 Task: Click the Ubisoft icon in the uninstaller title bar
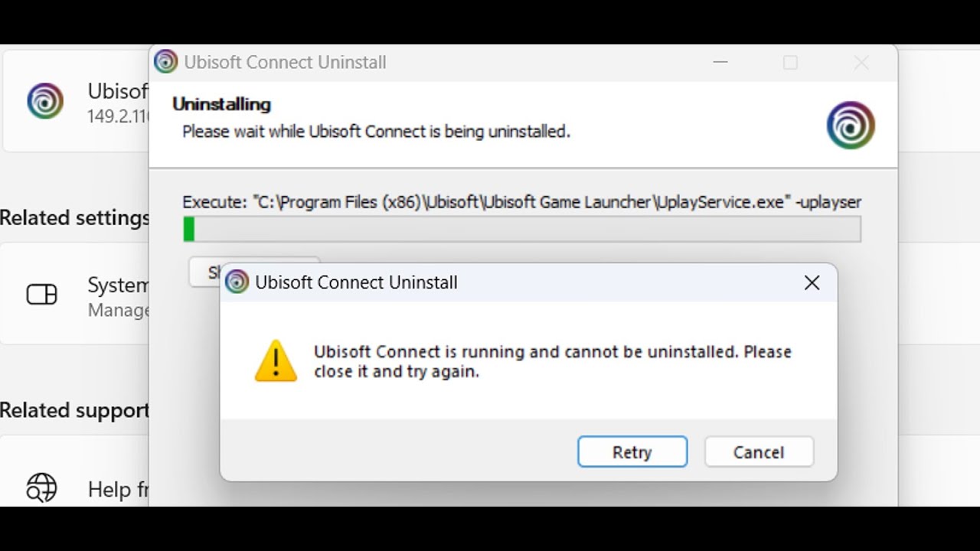point(165,62)
